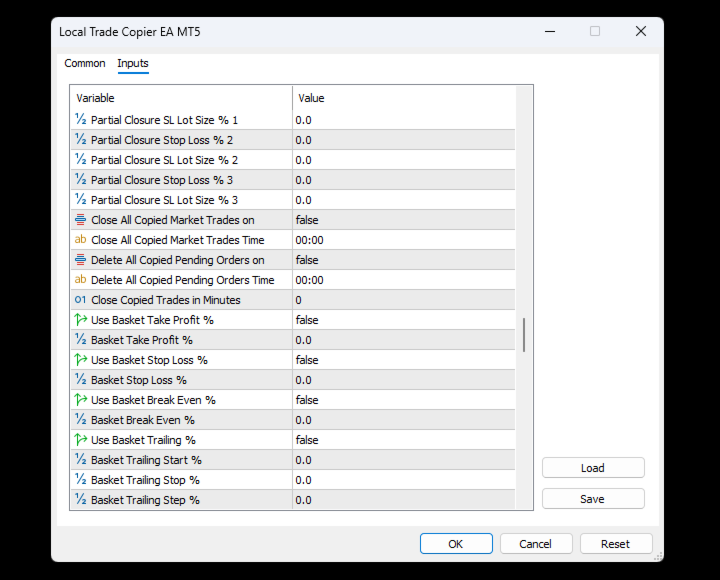Click the ab icon for Close All Copied Market Trades Time
720x580 pixels.
pyautogui.click(x=80, y=240)
